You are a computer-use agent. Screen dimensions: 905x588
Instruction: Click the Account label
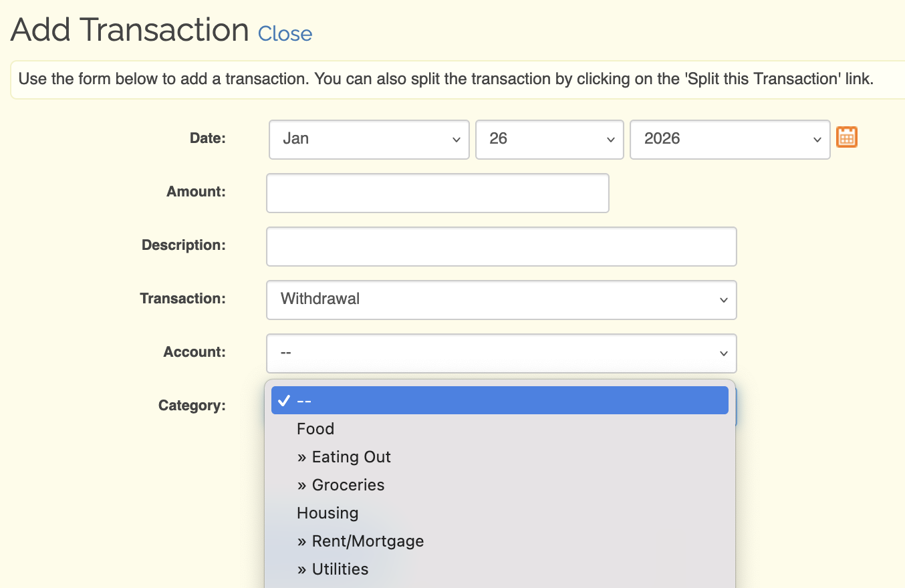tap(195, 352)
